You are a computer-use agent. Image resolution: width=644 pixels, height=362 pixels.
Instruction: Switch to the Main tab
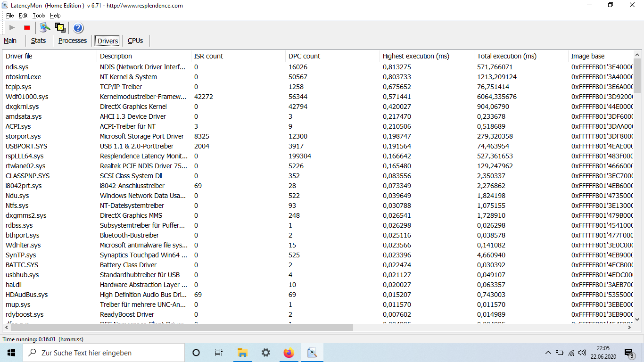click(x=10, y=41)
